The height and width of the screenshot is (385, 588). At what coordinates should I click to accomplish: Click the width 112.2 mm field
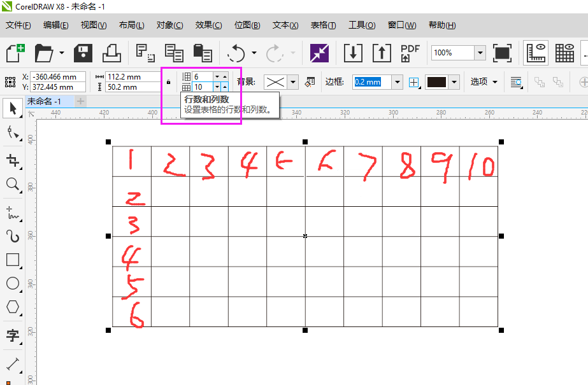click(x=134, y=77)
